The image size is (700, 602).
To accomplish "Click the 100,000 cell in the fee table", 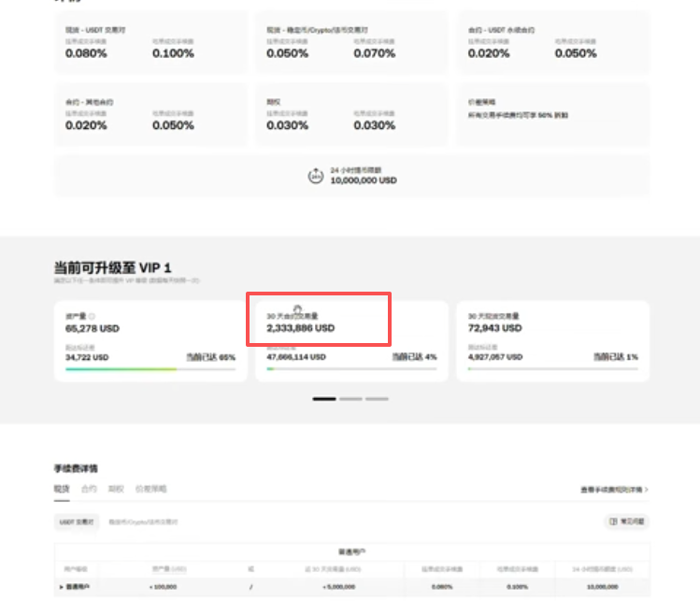I will point(164,587).
